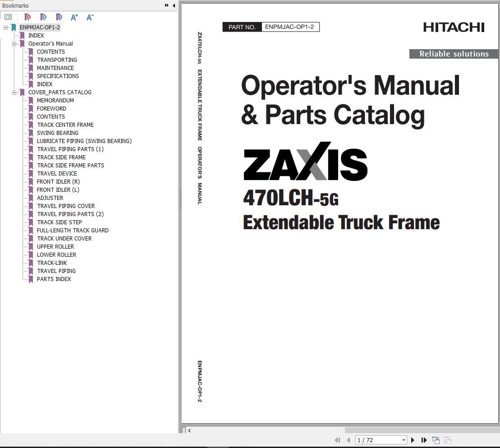
Task: Decrease bookmark font size with A-
Action: click(90, 17)
